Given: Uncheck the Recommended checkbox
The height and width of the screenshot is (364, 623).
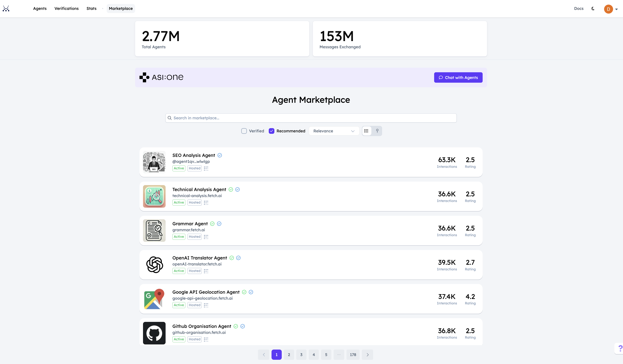Looking at the screenshot, I should click(x=271, y=131).
